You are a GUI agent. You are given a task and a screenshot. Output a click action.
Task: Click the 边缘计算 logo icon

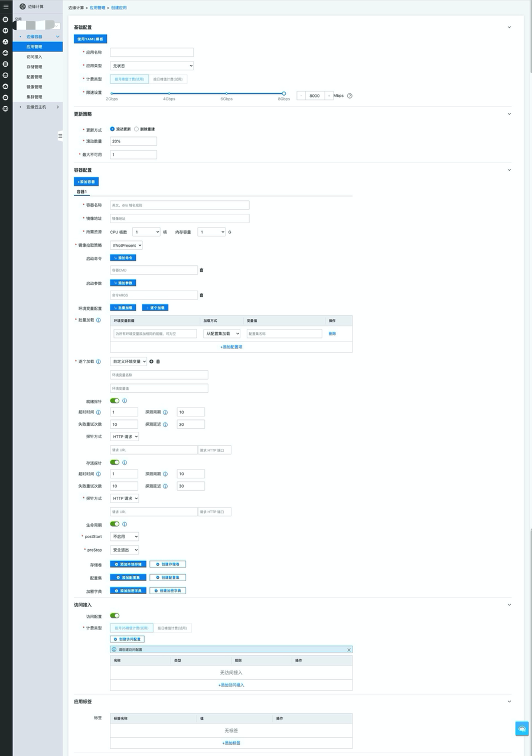[22, 6]
